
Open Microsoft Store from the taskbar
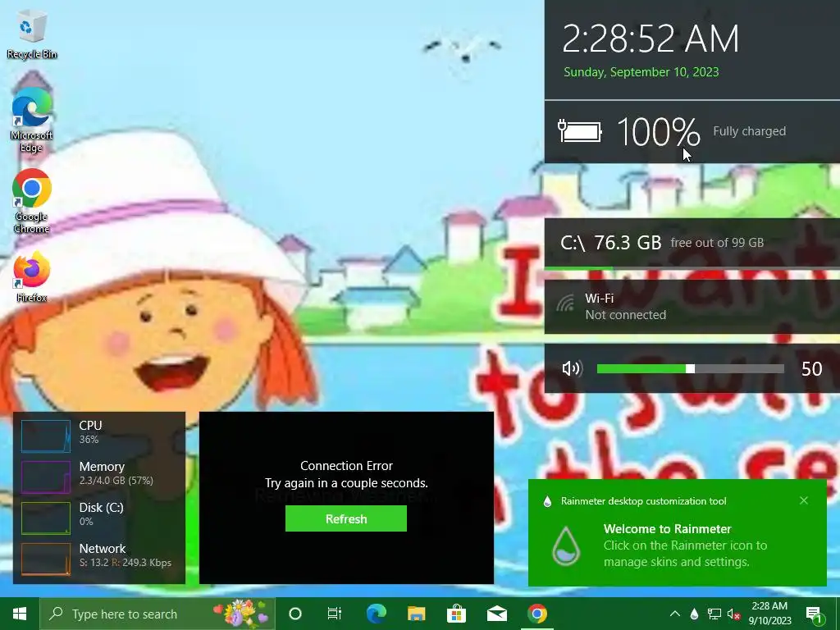click(x=456, y=614)
